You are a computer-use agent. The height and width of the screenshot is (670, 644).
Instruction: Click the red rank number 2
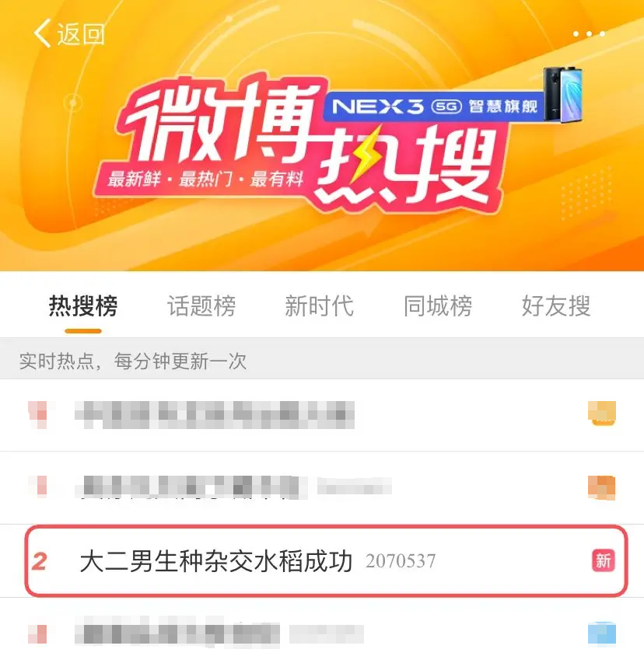tap(40, 561)
